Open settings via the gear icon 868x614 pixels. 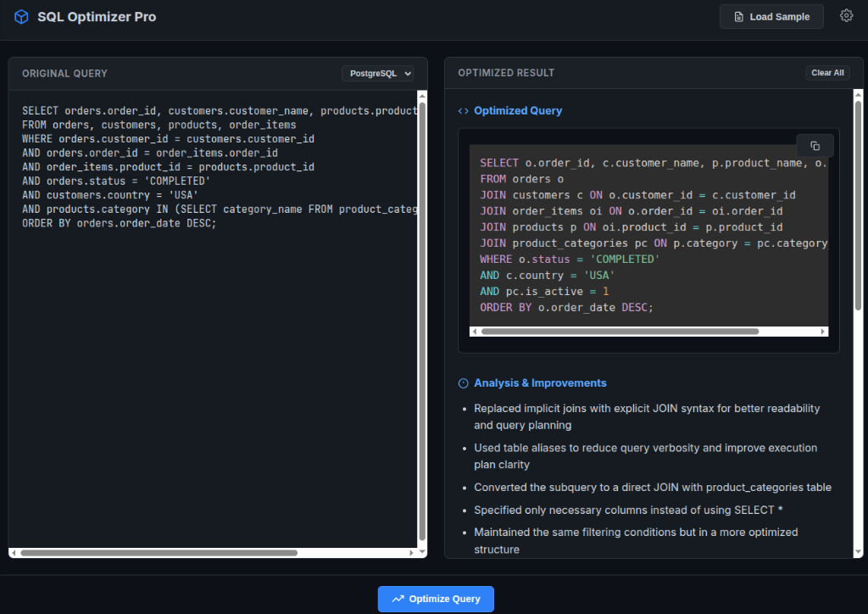[846, 15]
